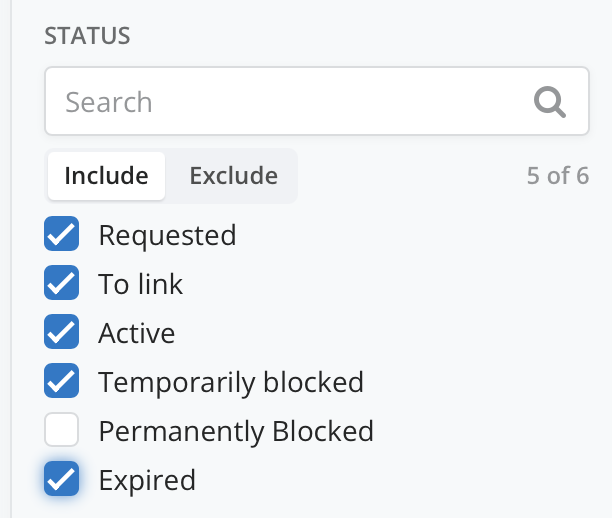Click the STATUS section heading

coord(87,36)
